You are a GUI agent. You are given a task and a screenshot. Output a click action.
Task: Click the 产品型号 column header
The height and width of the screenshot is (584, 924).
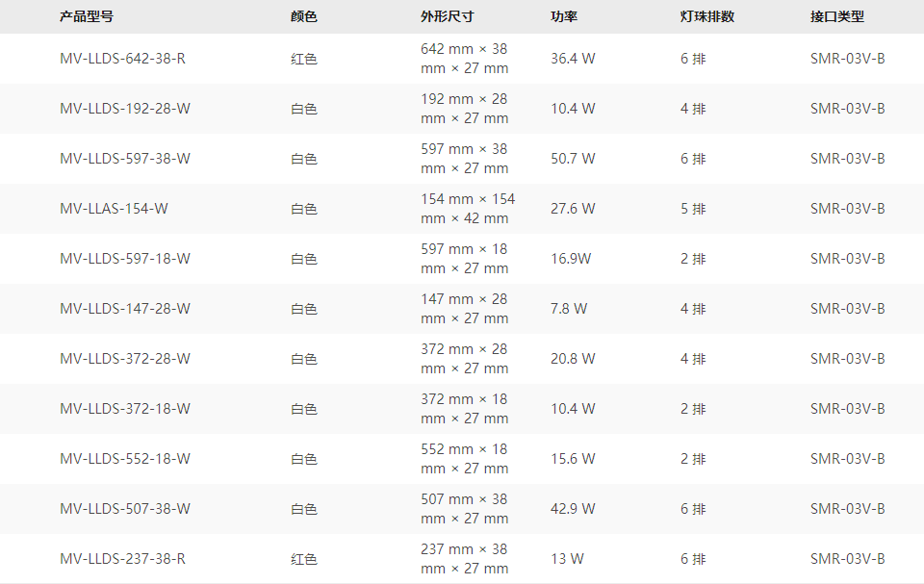pos(86,16)
